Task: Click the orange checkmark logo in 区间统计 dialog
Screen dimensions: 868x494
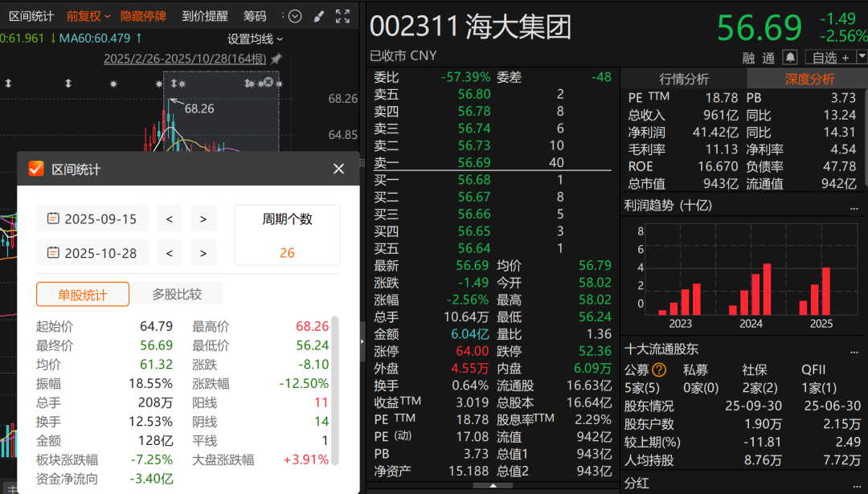Action: (x=36, y=169)
